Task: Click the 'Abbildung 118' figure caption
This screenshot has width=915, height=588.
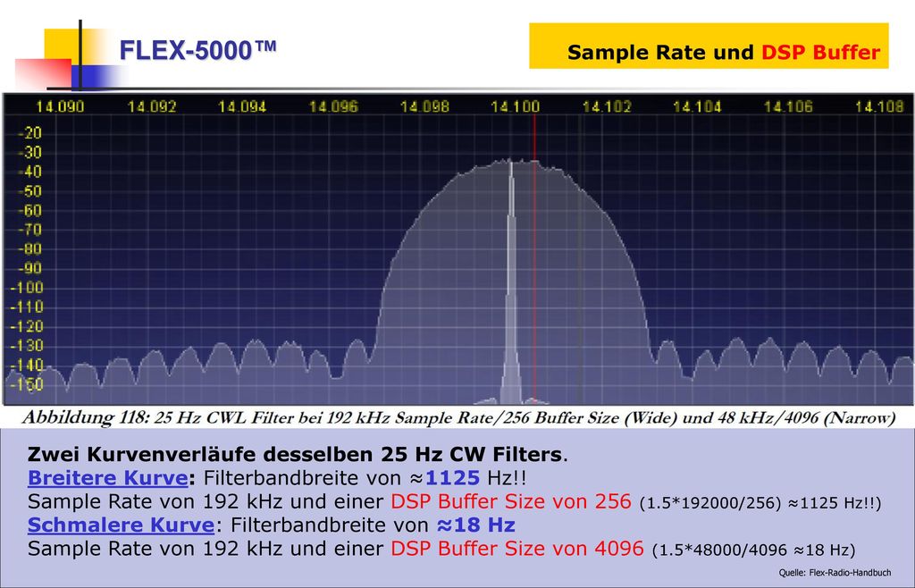Action: pos(458,417)
